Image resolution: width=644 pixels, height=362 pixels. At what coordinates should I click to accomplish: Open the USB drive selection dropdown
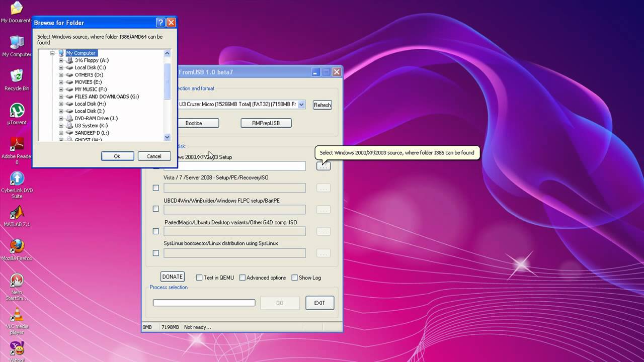click(301, 105)
